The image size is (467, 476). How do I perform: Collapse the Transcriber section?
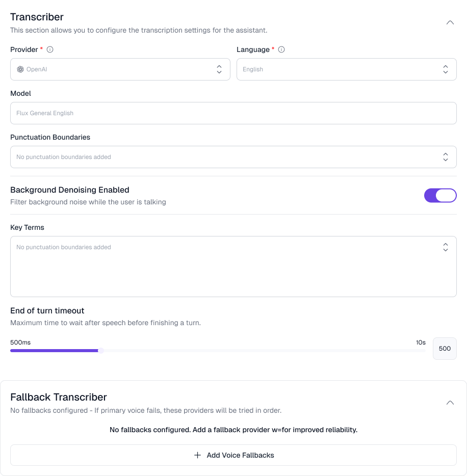[x=450, y=22]
